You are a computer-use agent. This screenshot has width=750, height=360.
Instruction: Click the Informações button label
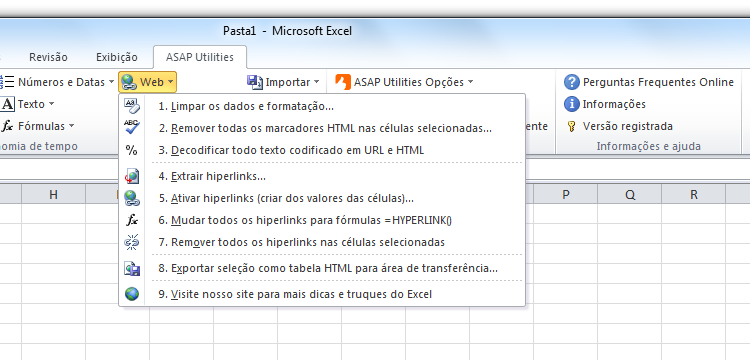point(614,104)
